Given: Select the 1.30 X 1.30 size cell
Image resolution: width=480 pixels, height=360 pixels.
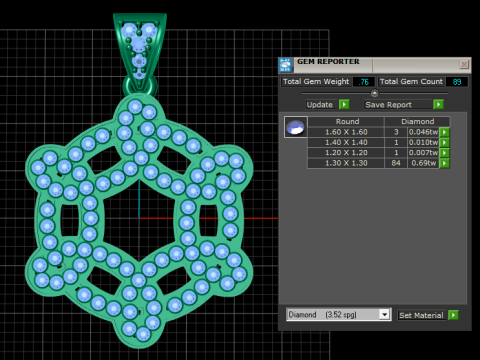Looking at the screenshot, I should (346, 163).
